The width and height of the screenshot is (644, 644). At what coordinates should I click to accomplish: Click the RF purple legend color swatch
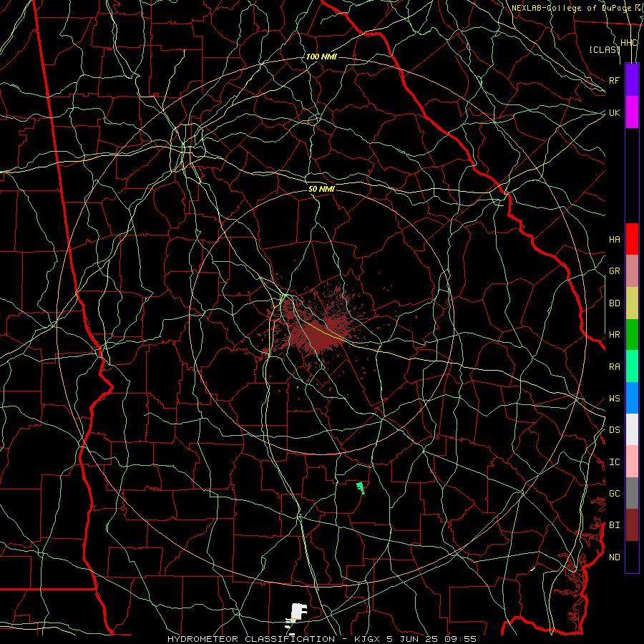(632, 80)
